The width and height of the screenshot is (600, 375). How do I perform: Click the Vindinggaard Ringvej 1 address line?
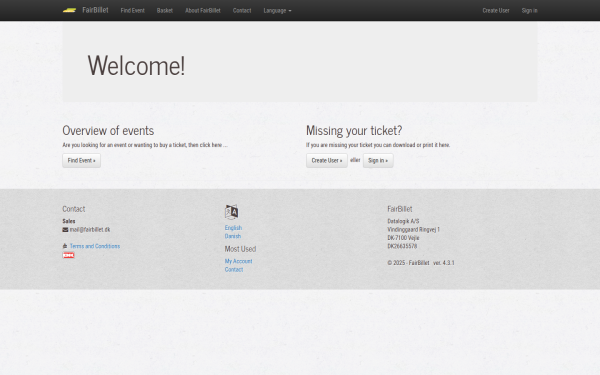click(x=414, y=230)
